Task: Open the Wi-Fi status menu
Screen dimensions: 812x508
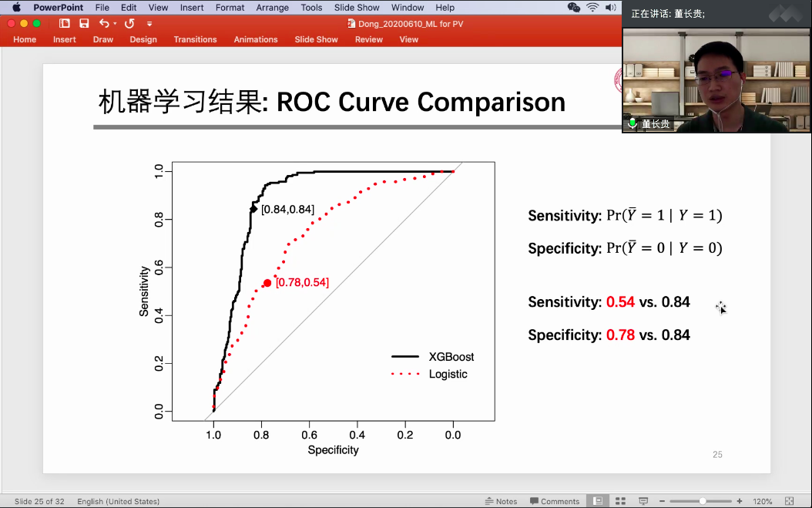Action: click(592, 8)
